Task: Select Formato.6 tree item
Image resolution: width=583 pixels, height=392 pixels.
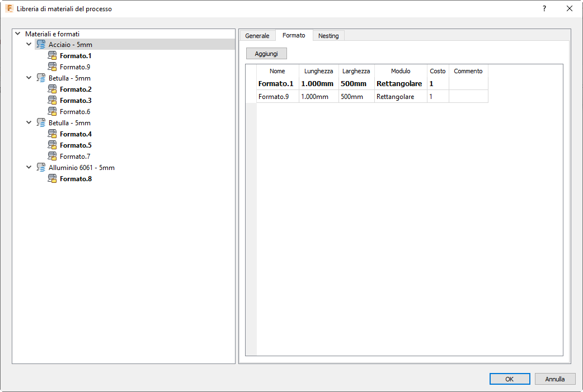Action: (75, 111)
